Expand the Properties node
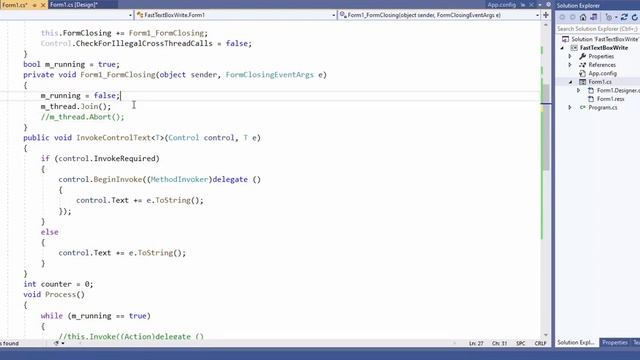The height and width of the screenshot is (360, 640). click(571, 56)
